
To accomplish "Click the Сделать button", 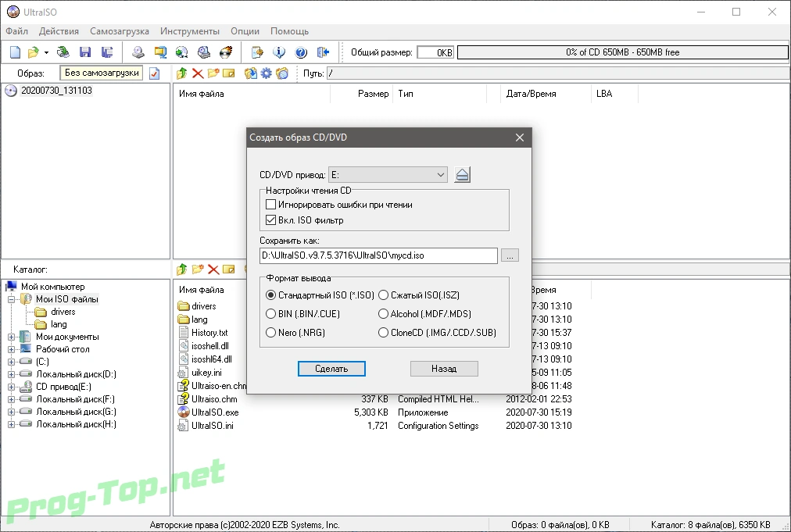I will tap(331, 369).
